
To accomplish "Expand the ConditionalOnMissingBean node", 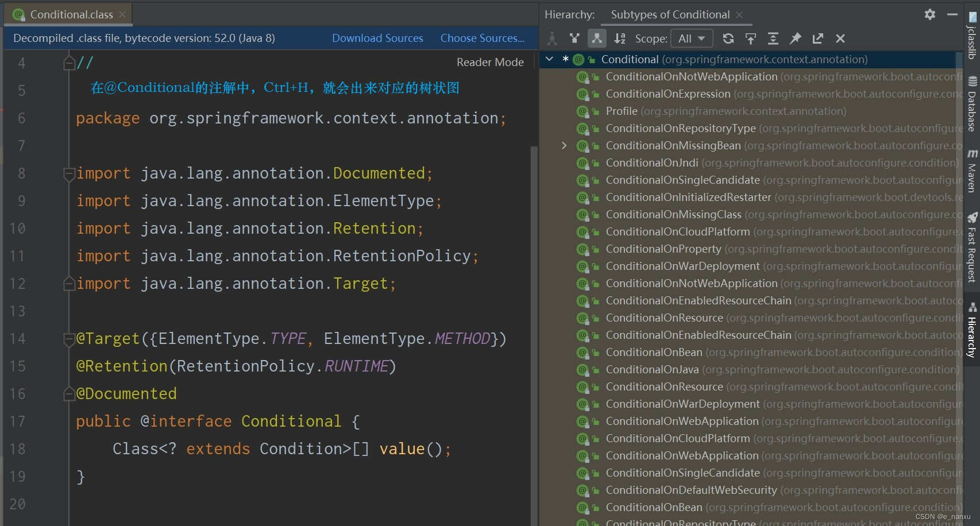I will 564,145.
